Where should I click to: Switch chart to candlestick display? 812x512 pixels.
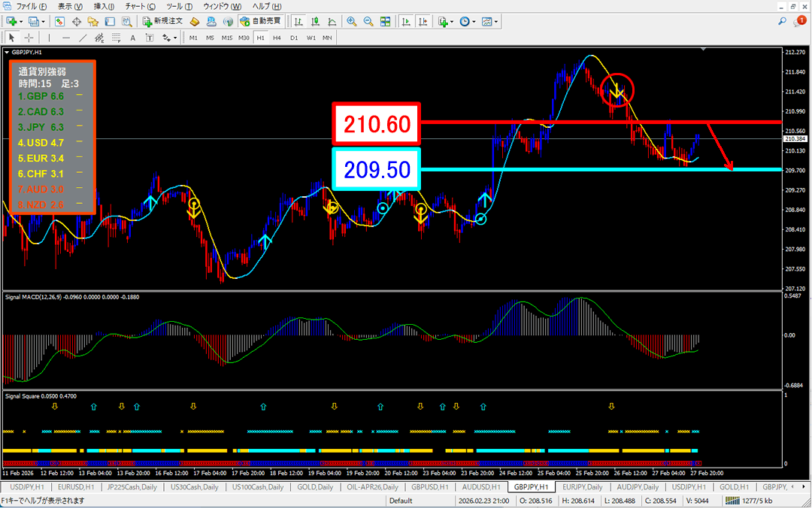(x=315, y=21)
